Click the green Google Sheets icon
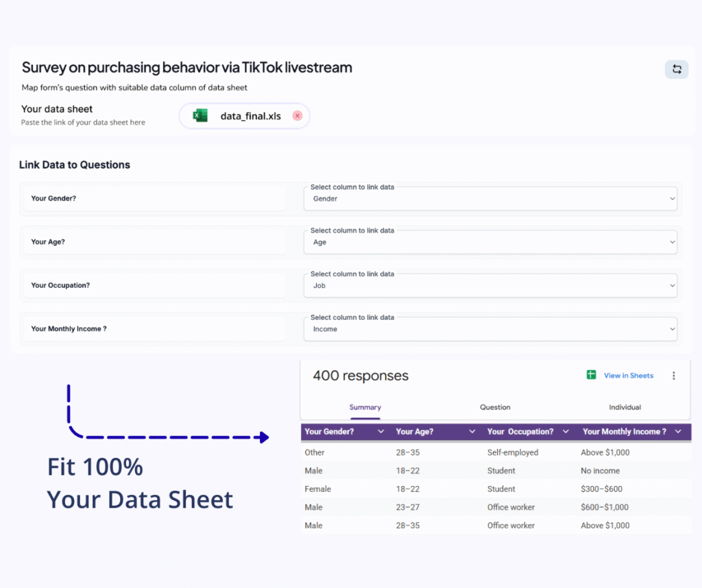The height and width of the screenshot is (588, 702). 591,375
